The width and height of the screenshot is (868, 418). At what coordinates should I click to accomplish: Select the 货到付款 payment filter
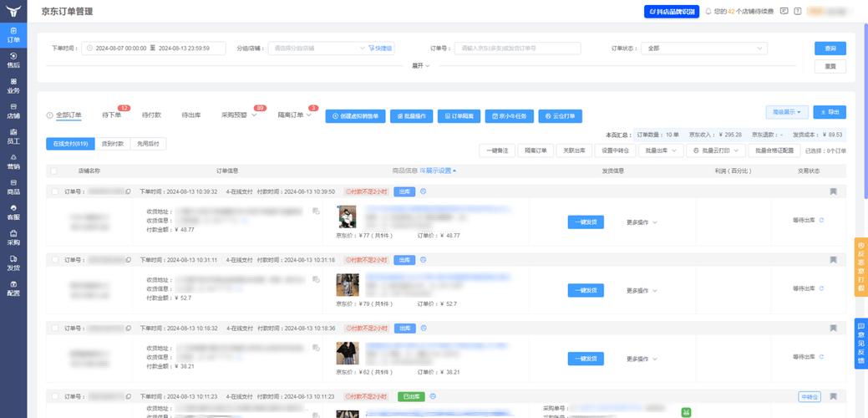coord(113,144)
